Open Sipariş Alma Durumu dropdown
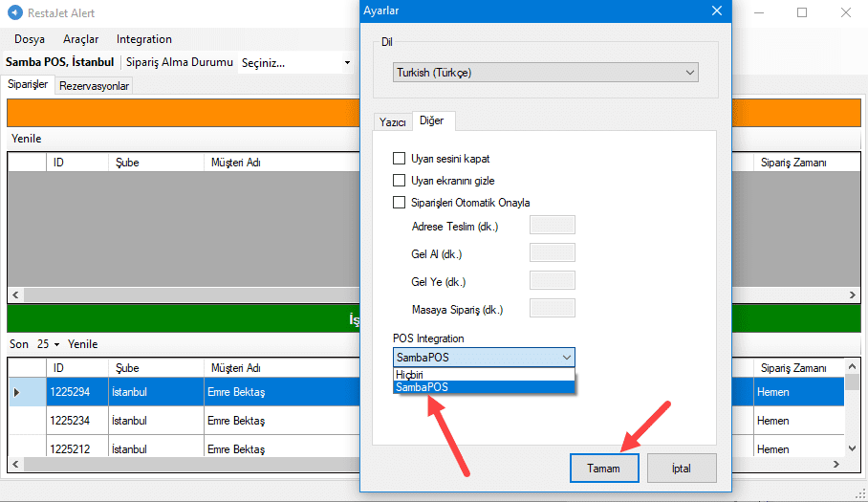 click(295, 63)
